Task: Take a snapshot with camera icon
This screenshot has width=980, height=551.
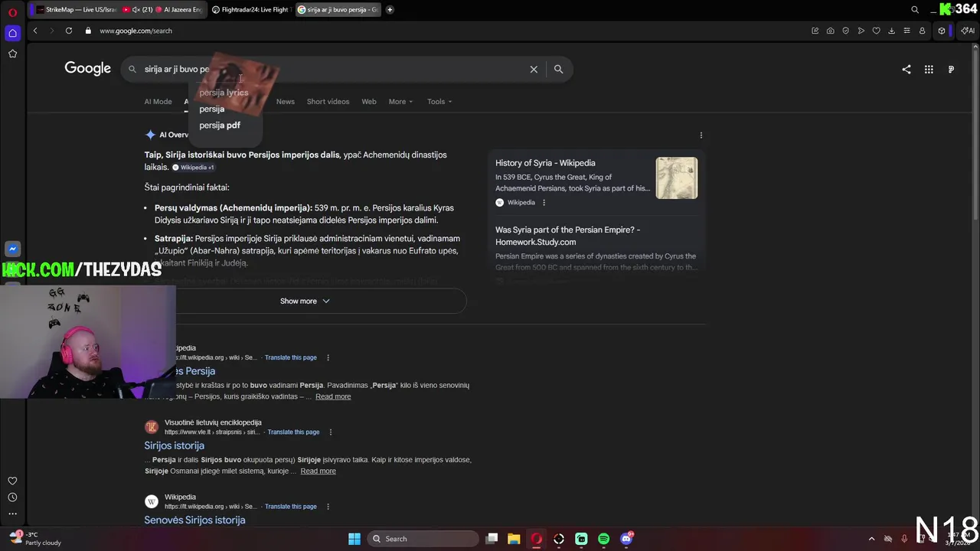Action: (x=831, y=31)
